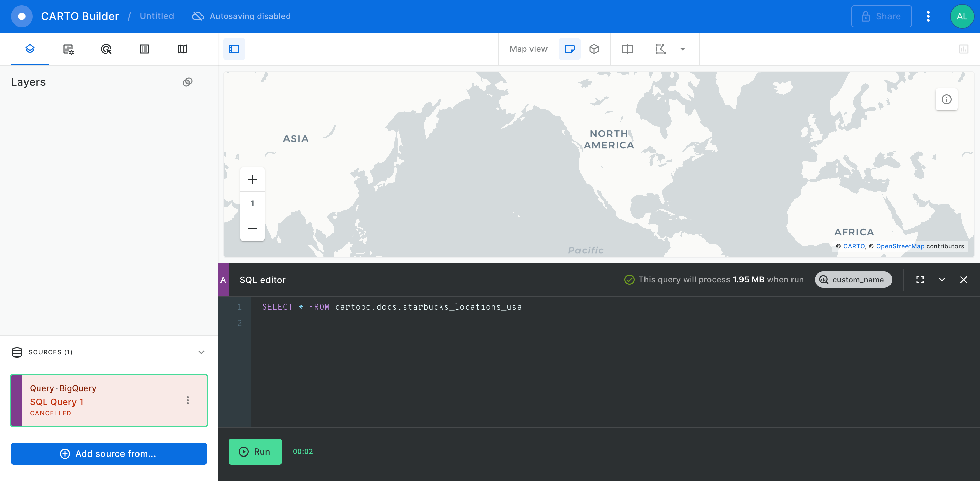Click Add source from button
Image resolution: width=980 pixels, height=481 pixels.
coord(109,454)
